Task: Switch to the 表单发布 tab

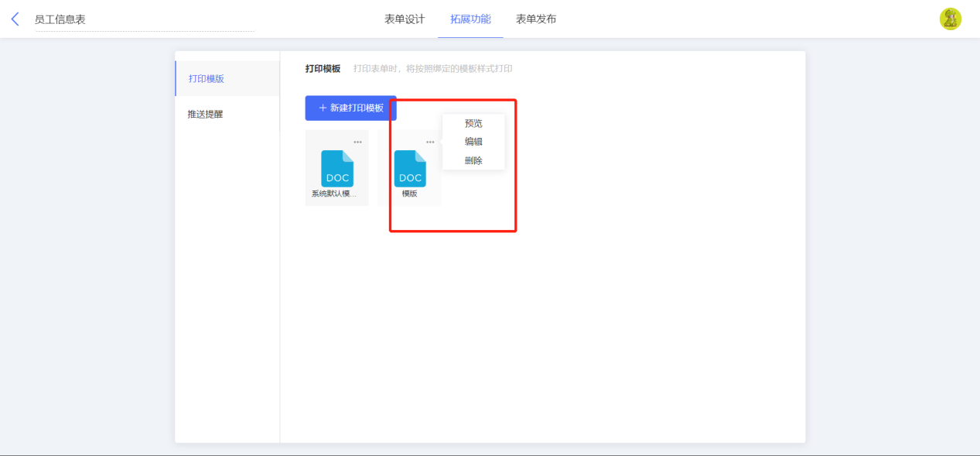Action: click(536, 19)
